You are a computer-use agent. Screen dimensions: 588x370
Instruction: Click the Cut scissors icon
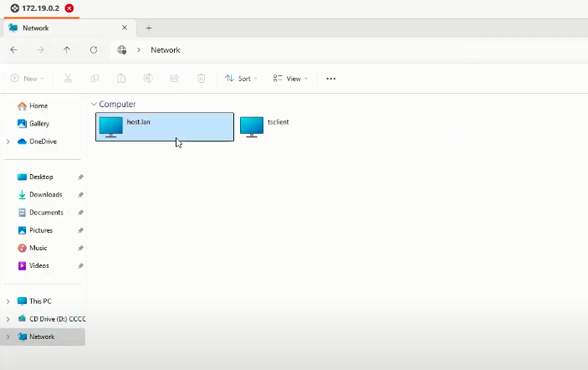coord(68,79)
